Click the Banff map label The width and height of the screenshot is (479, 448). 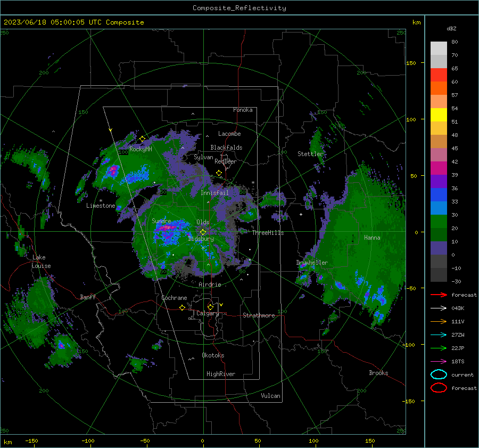click(88, 297)
